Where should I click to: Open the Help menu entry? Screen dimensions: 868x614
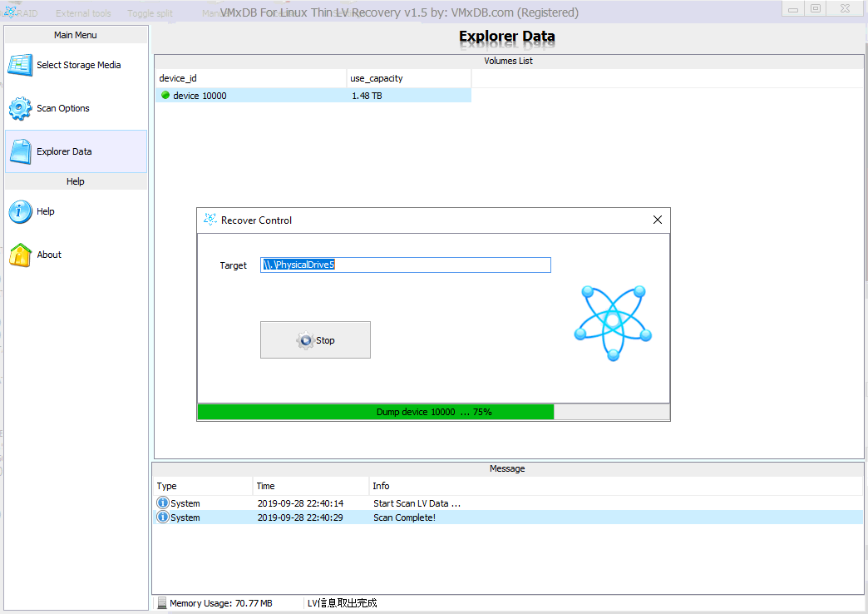coord(76,211)
